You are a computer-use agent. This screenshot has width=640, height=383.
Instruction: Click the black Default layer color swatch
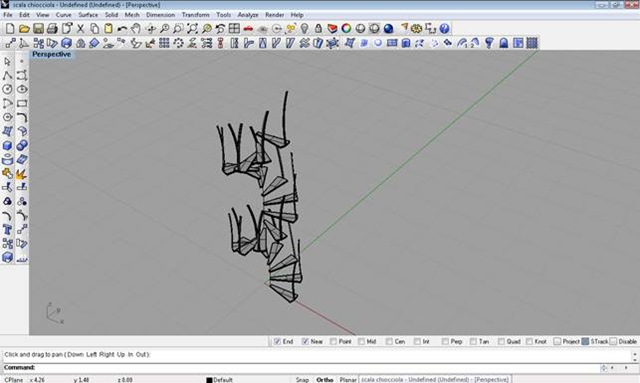click(209, 380)
